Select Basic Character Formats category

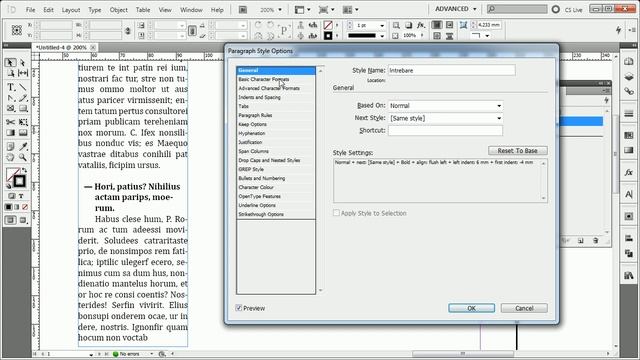pyautogui.click(x=276, y=79)
